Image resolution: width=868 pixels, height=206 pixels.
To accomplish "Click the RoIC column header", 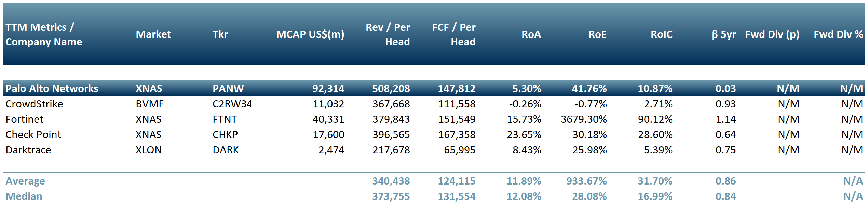I will coord(661,34).
